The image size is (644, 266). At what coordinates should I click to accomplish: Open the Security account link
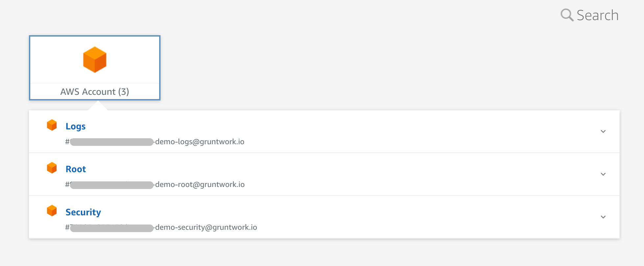coord(83,212)
